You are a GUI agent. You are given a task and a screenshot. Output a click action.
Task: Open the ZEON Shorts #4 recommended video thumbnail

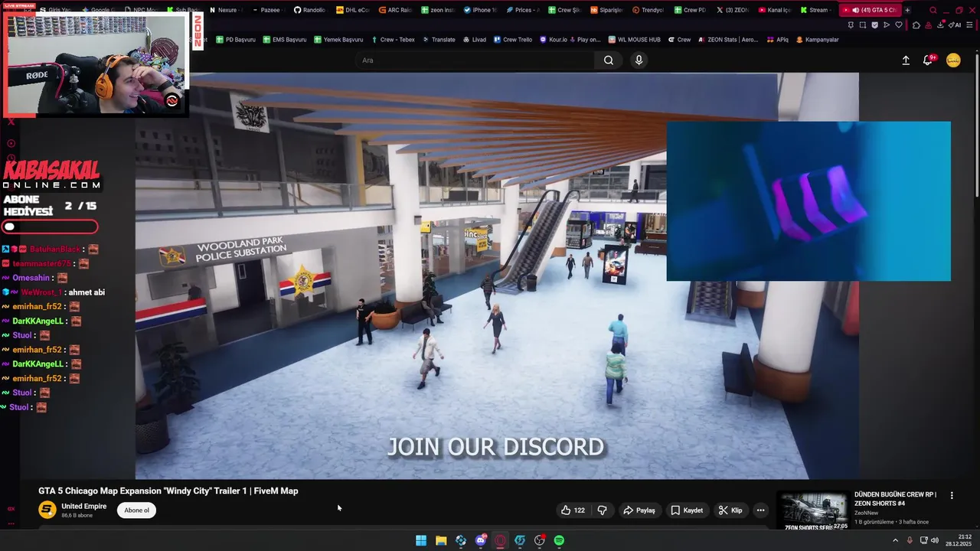(x=813, y=510)
